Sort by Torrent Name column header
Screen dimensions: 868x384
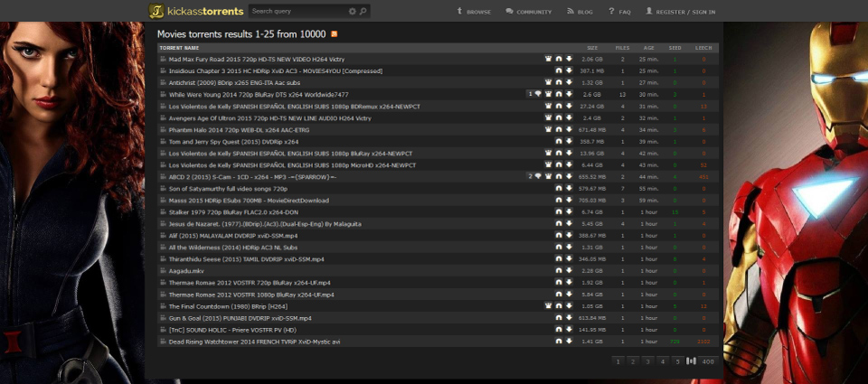coord(179,48)
